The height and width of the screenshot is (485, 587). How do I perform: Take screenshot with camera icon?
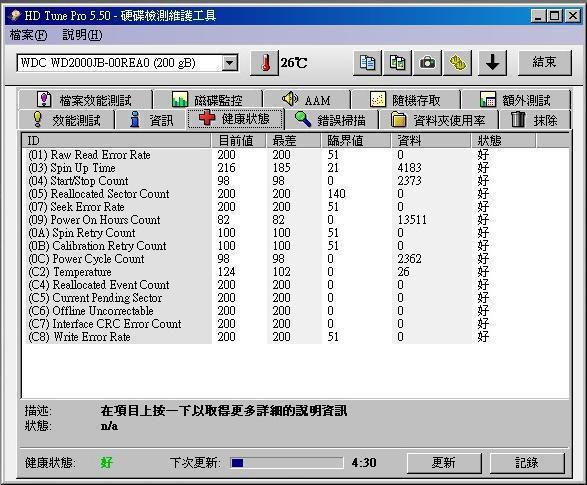tap(427, 63)
